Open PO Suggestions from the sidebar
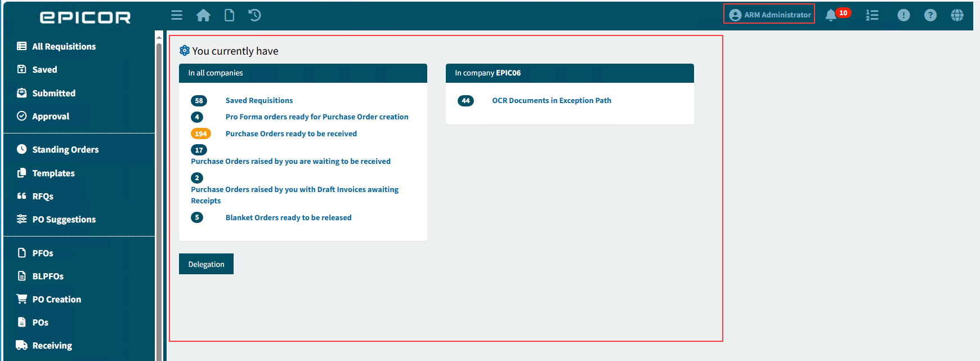 (64, 219)
